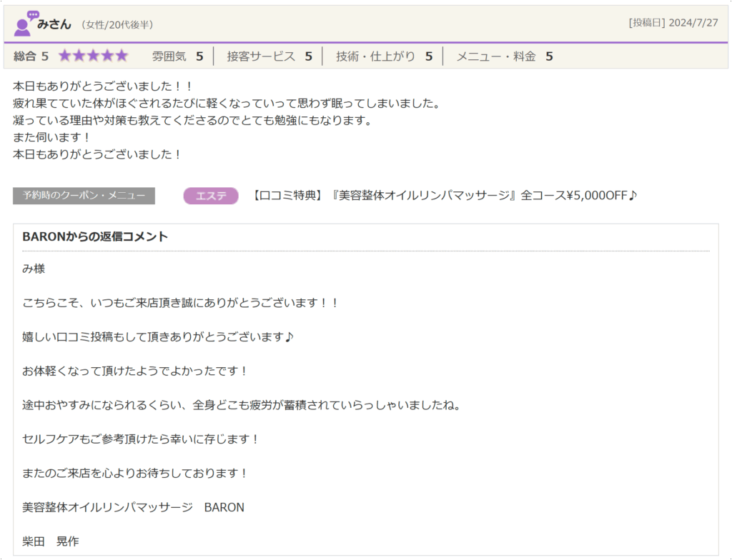The height and width of the screenshot is (560, 732).
Task: Click the エステ category badge
Action: pos(211,196)
